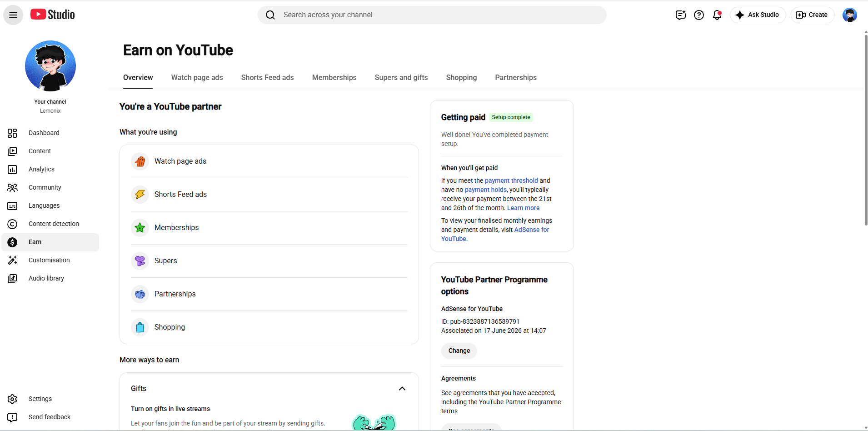Click the page vertical scrollbar

866,130
